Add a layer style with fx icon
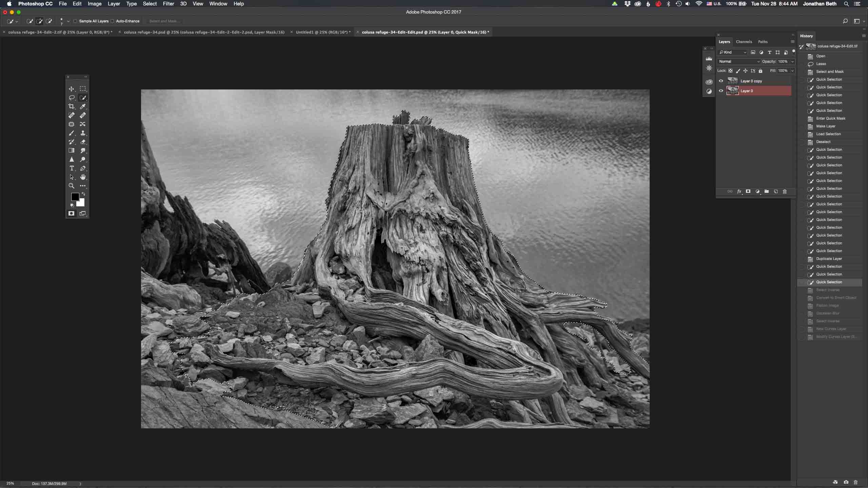 pyautogui.click(x=739, y=191)
